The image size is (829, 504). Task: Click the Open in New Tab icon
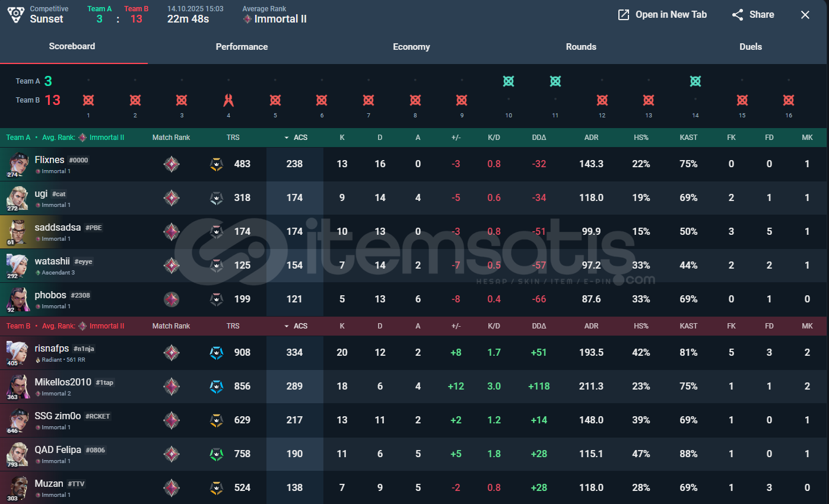coord(624,15)
